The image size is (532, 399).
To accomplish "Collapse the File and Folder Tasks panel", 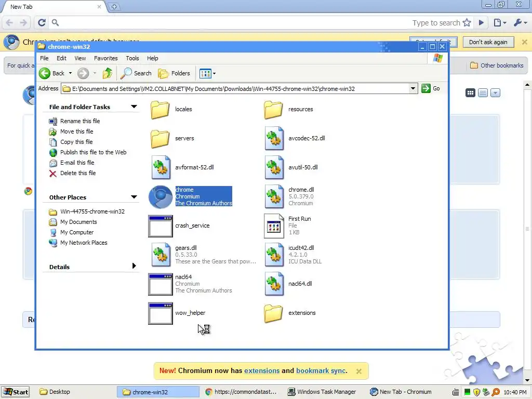I will (x=134, y=107).
